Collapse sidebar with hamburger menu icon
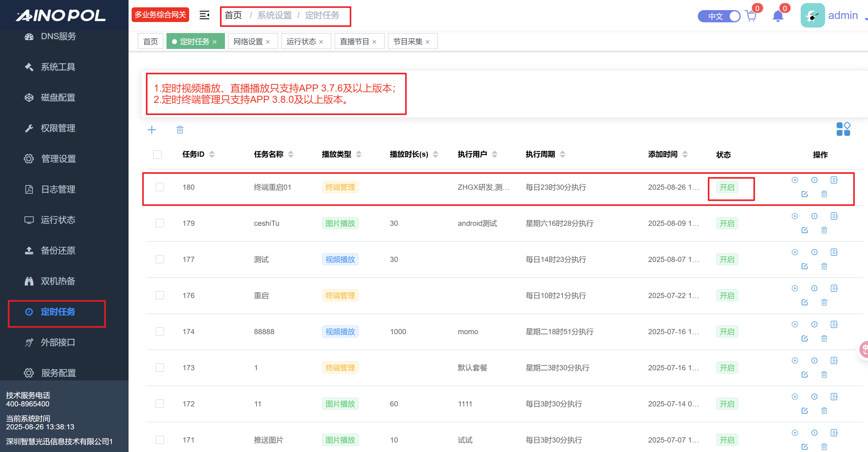The height and width of the screenshot is (452, 868). (204, 15)
